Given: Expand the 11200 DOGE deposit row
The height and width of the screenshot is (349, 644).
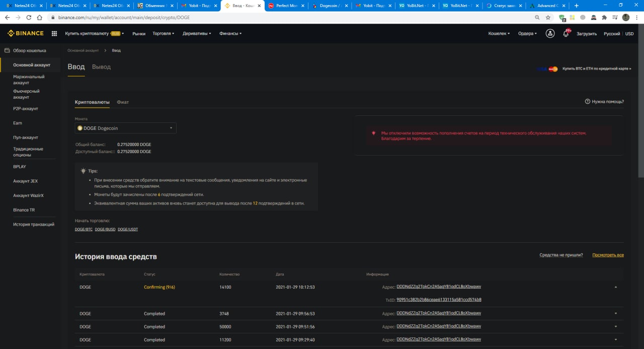Looking at the screenshot, I should point(615,339).
